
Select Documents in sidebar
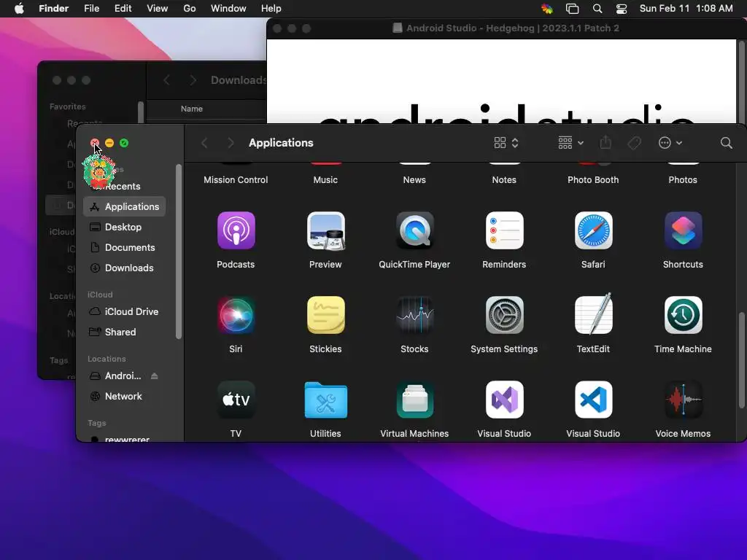point(124,248)
